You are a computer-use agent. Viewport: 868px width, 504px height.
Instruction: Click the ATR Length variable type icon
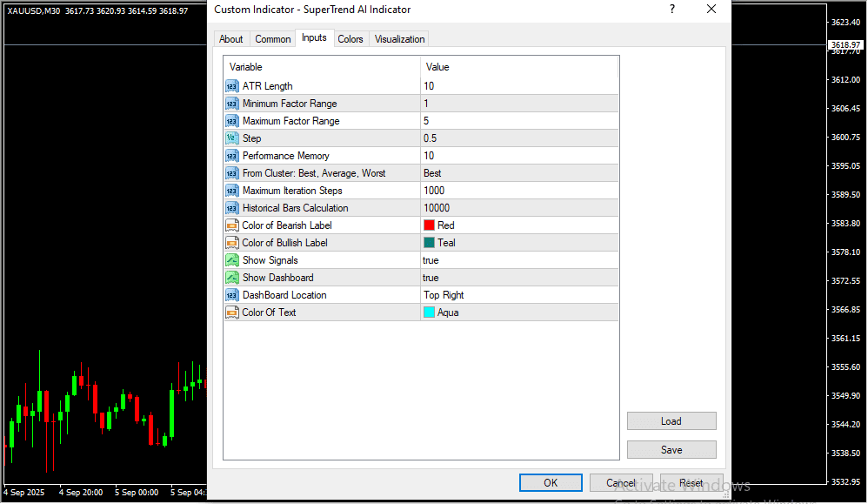click(x=232, y=86)
